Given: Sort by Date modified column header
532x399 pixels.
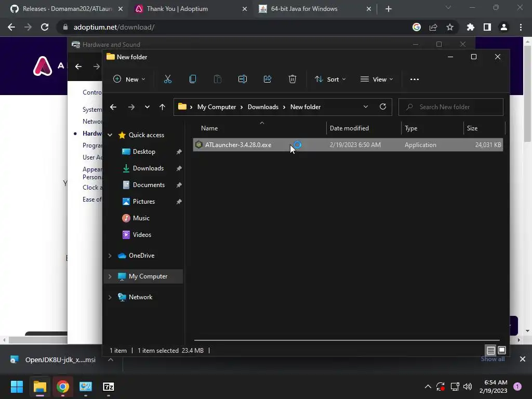Looking at the screenshot, I should coord(349,128).
